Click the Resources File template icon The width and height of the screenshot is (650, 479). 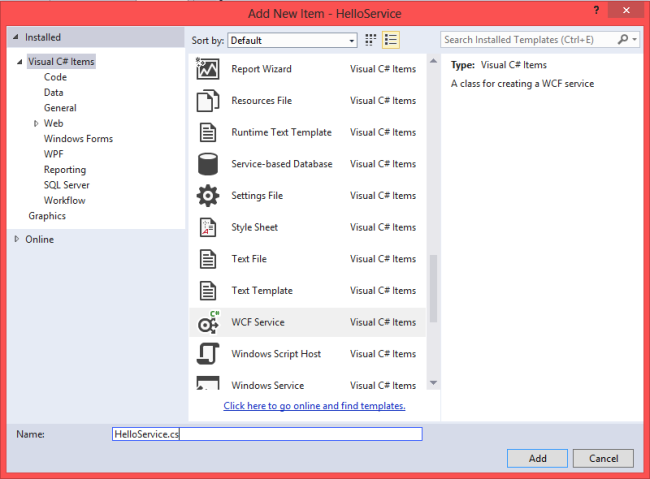click(207, 100)
